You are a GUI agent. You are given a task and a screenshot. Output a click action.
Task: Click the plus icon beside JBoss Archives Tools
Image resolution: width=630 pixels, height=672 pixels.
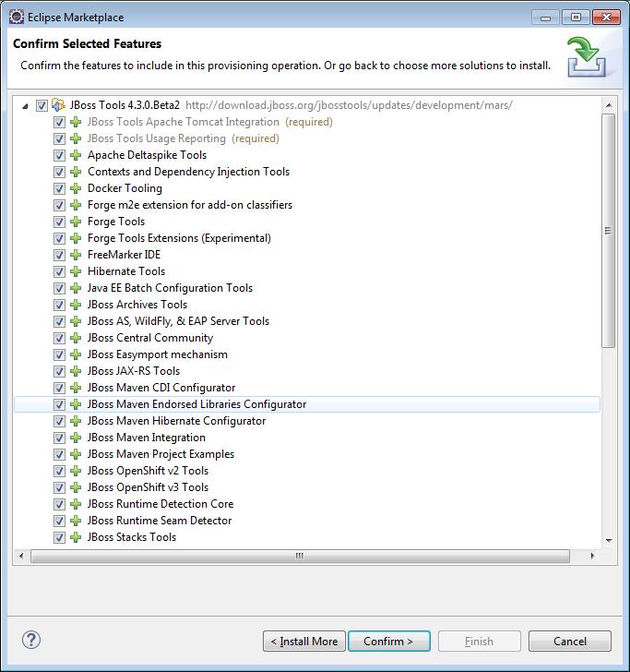(x=76, y=305)
